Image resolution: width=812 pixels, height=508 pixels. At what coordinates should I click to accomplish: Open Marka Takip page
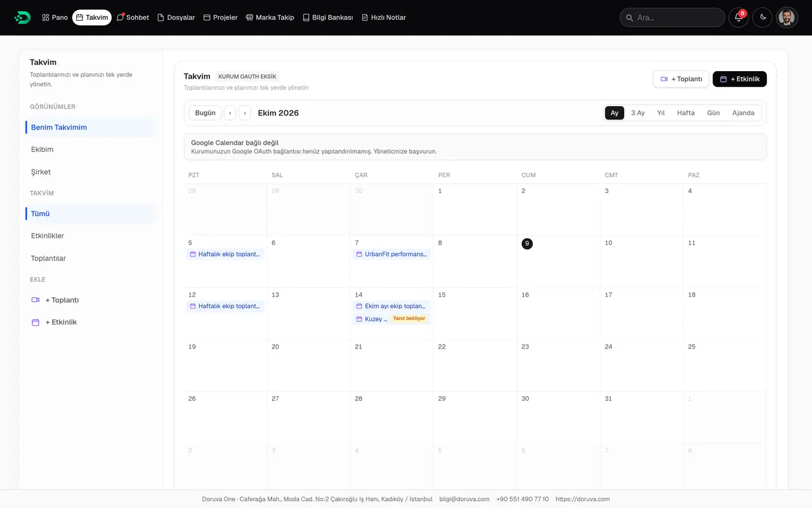[270, 18]
